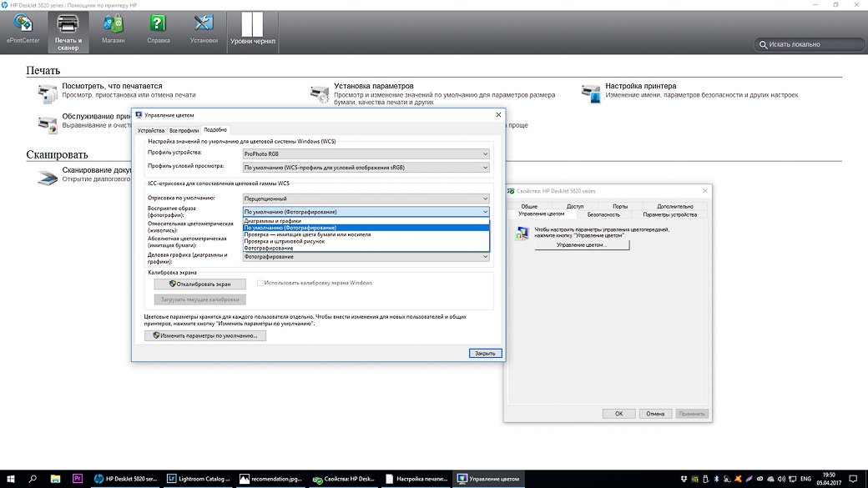This screenshot has width=868, height=488.
Task: Open the action center notifications icon
Action: tap(854, 479)
